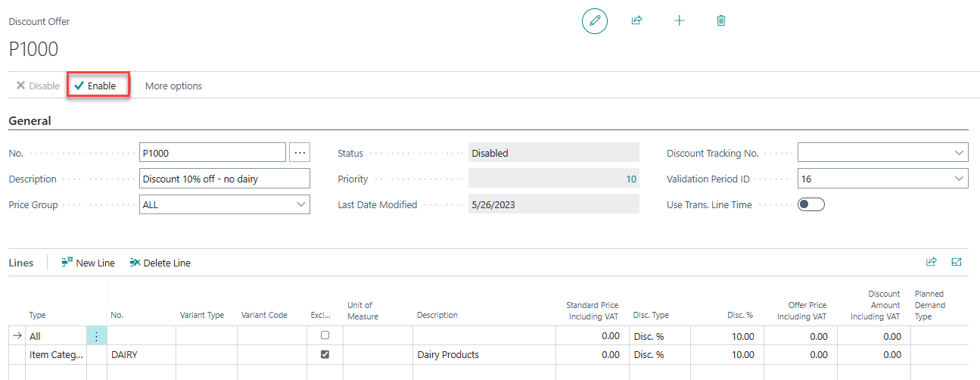Check the Exclude box on the All row
Viewport: 980px width, 380px height.
(325, 335)
